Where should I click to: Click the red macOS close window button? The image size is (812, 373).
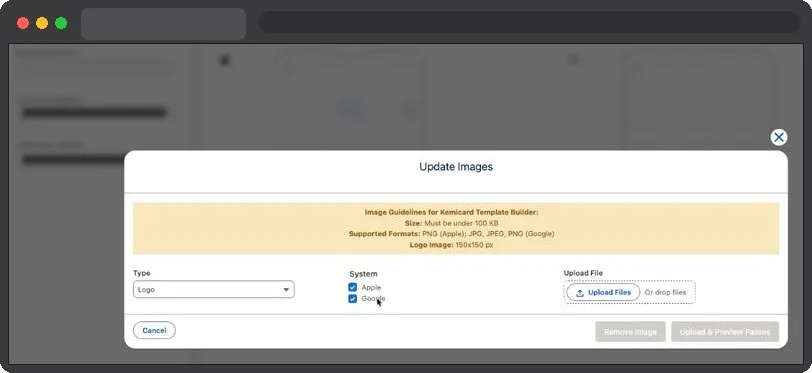pyautogui.click(x=23, y=23)
